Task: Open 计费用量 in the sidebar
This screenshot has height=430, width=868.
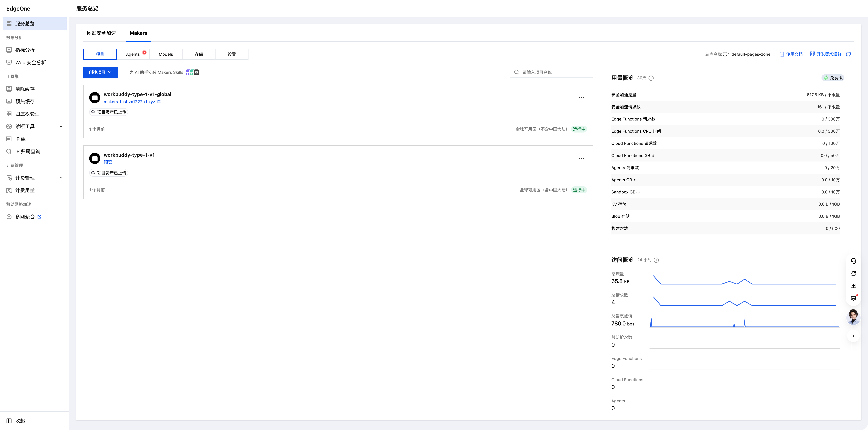Action: 34,190
